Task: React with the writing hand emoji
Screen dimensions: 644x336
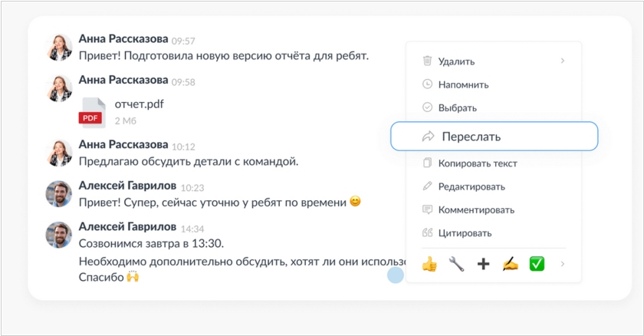Action: coord(510,264)
